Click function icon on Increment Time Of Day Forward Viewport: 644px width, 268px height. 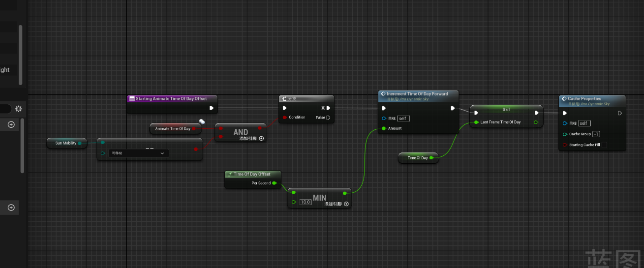[x=383, y=94]
